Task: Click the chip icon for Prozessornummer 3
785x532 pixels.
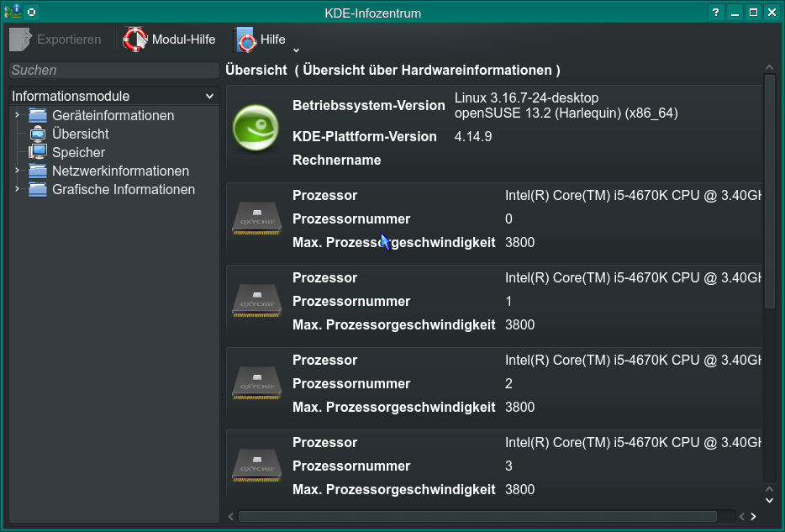Action: tap(256, 466)
